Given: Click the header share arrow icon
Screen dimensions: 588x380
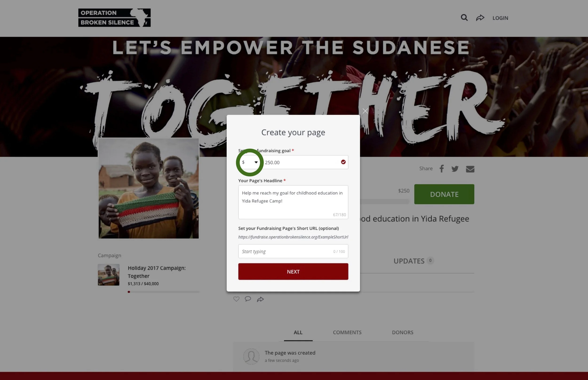Looking at the screenshot, I should 480,18.
